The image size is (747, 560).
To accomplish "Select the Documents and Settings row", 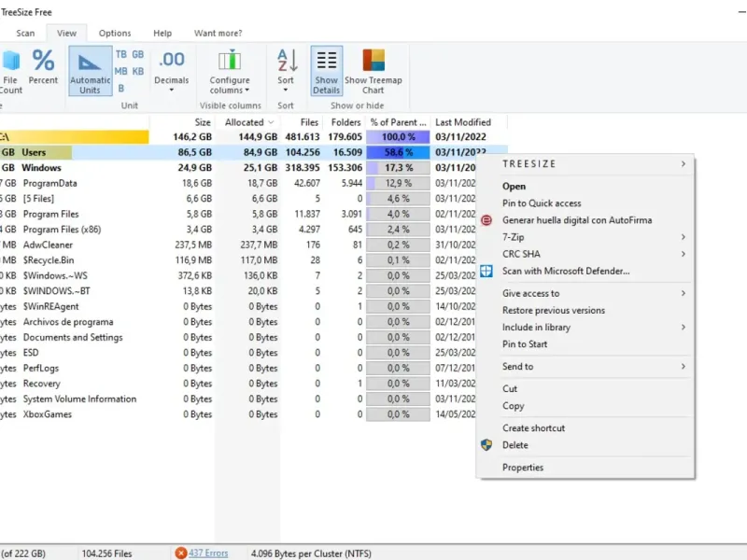I will [x=238, y=337].
